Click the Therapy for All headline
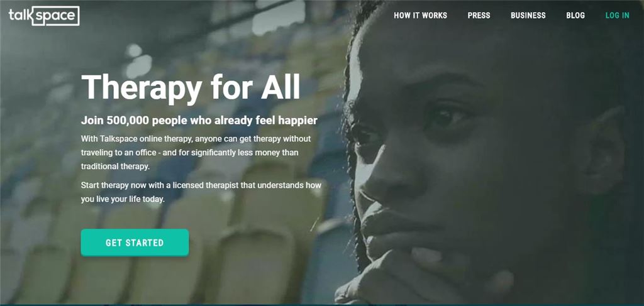This screenshot has width=644, height=306. point(191,87)
